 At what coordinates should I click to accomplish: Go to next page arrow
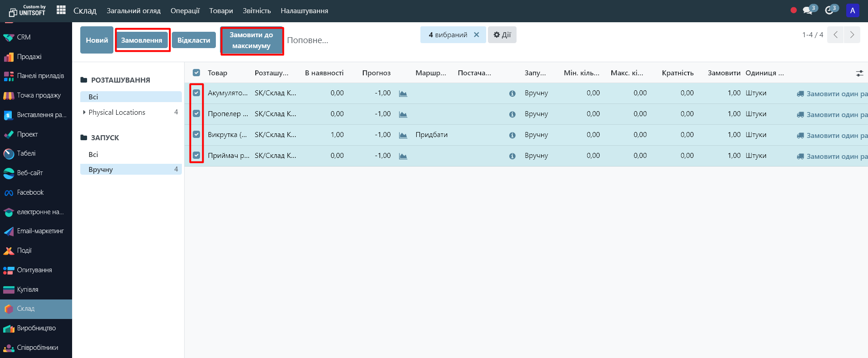coord(852,35)
